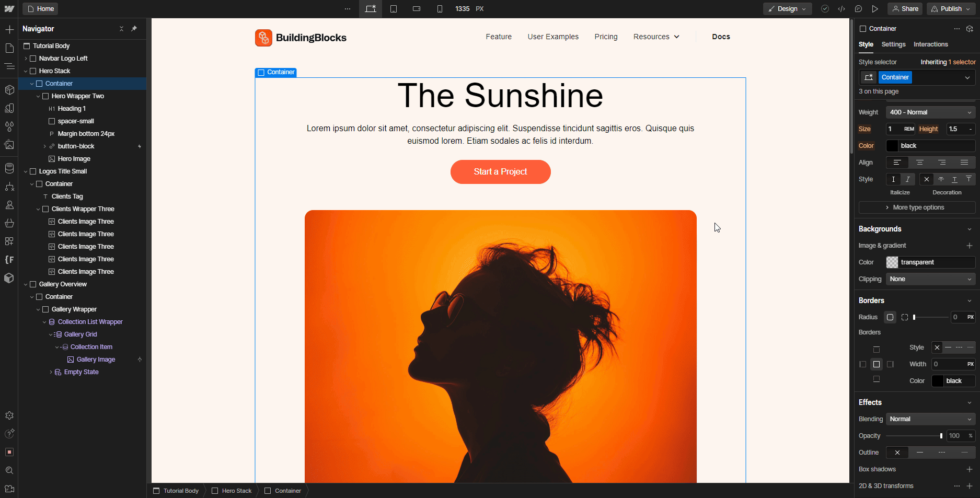The width and height of the screenshot is (980, 498).
Task: Toggle center text alignment
Action: coord(919,163)
